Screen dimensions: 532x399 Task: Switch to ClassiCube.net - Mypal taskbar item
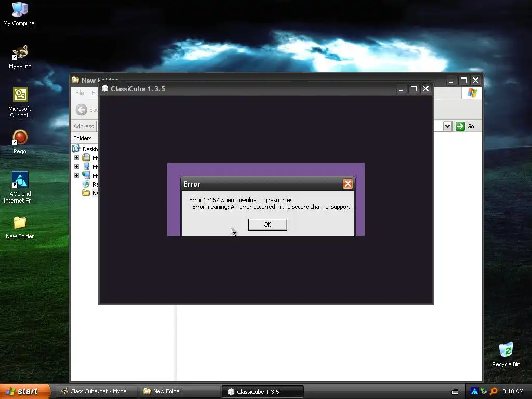coord(96,391)
